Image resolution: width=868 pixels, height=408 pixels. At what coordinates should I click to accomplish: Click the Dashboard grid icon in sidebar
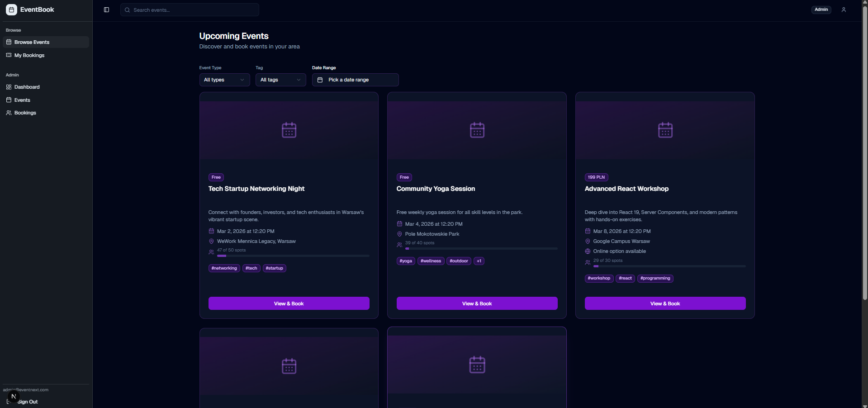pos(9,87)
